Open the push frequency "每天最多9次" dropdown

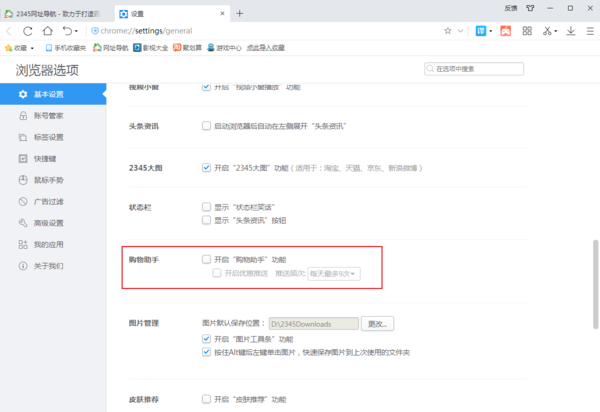pyautogui.click(x=333, y=273)
